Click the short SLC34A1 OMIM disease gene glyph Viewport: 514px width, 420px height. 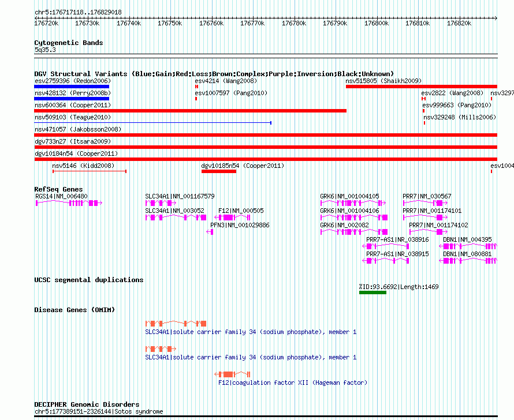[x=161, y=349]
